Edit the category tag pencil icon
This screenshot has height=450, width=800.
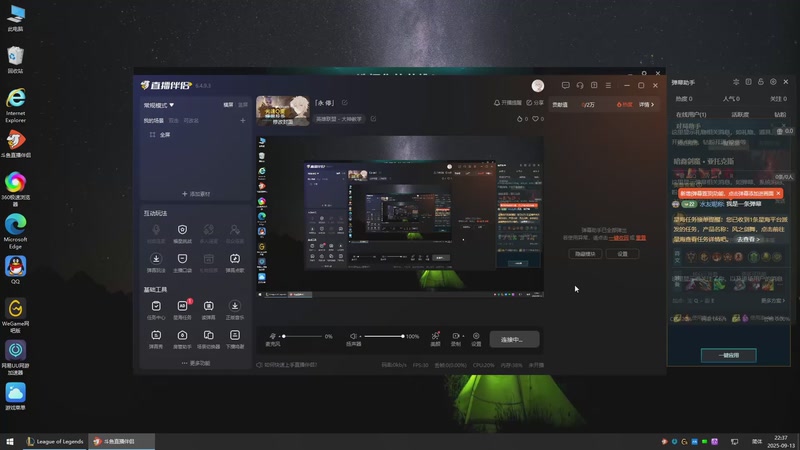pos(373,119)
